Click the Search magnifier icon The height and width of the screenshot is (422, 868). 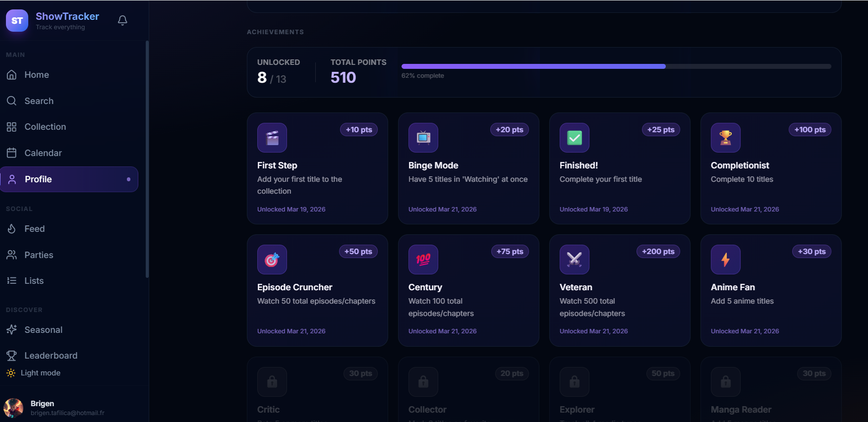(x=12, y=101)
